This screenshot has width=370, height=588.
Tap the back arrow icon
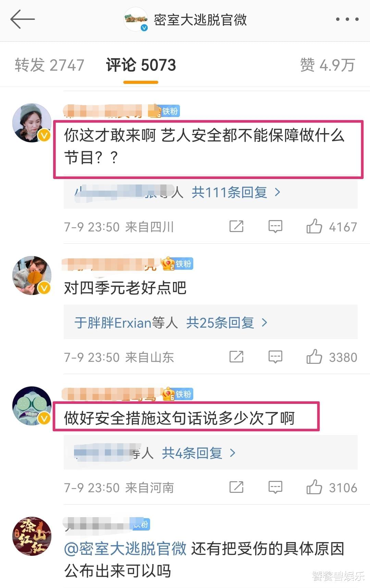point(23,19)
